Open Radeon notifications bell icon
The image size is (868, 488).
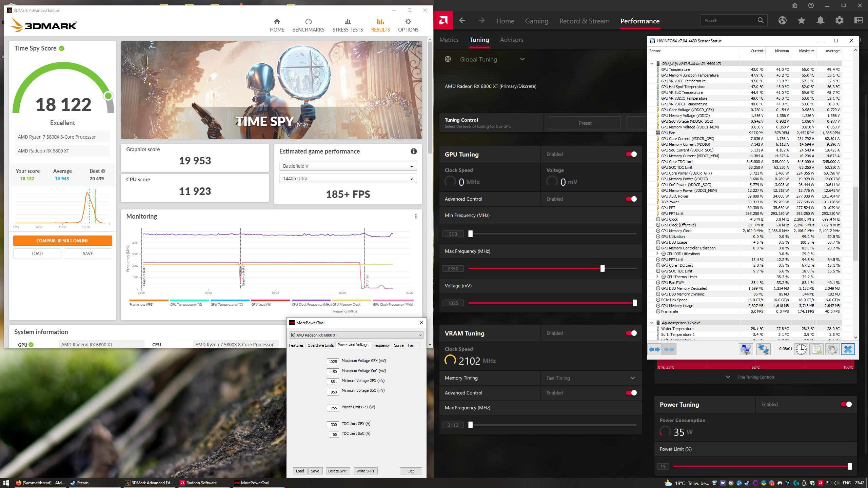pyautogui.click(x=820, y=21)
